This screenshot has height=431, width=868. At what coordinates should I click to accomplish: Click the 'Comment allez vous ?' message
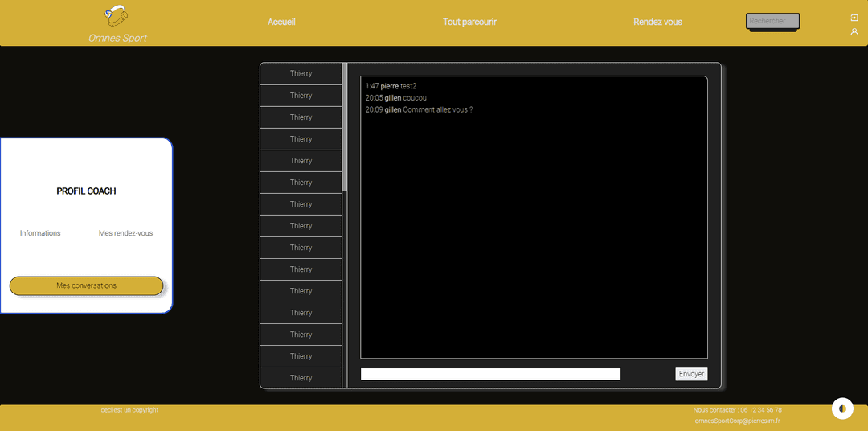[x=437, y=109]
